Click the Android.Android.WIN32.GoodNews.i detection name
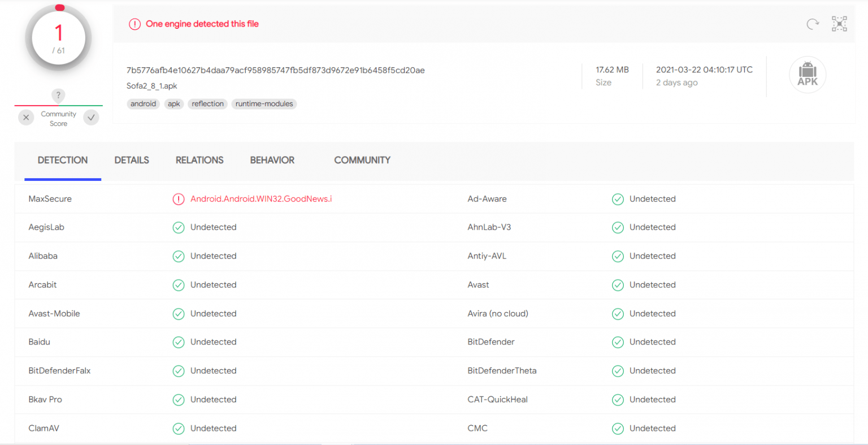The image size is (868, 445). pos(261,199)
